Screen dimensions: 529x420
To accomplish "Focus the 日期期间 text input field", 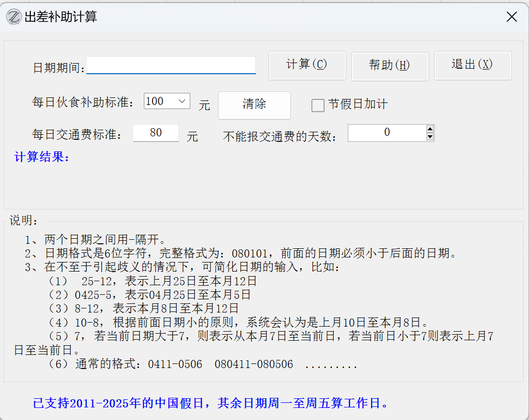I will pyautogui.click(x=171, y=66).
